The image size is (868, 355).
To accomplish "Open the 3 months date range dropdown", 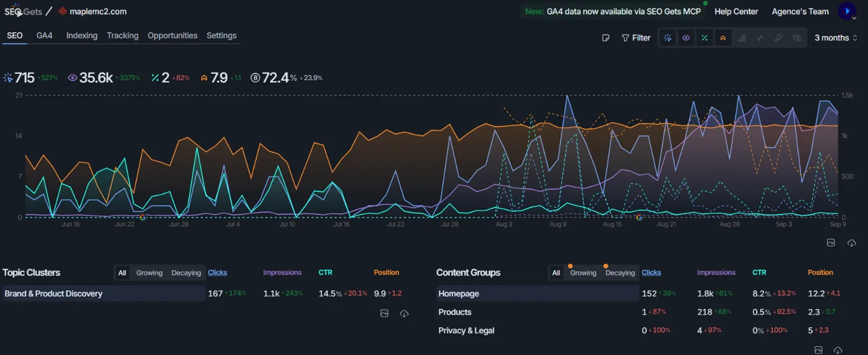I will click(x=835, y=38).
